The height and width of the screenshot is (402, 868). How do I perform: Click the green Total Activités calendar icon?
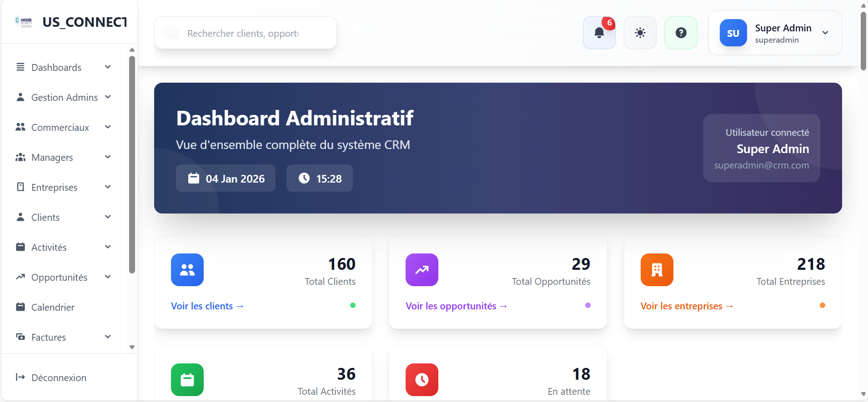point(187,379)
